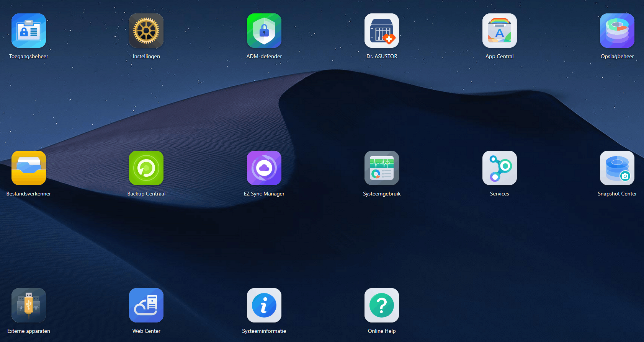The width and height of the screenshot is (644, 342).
Task: Open Snapshot Center icon
Action: [617, 168]
